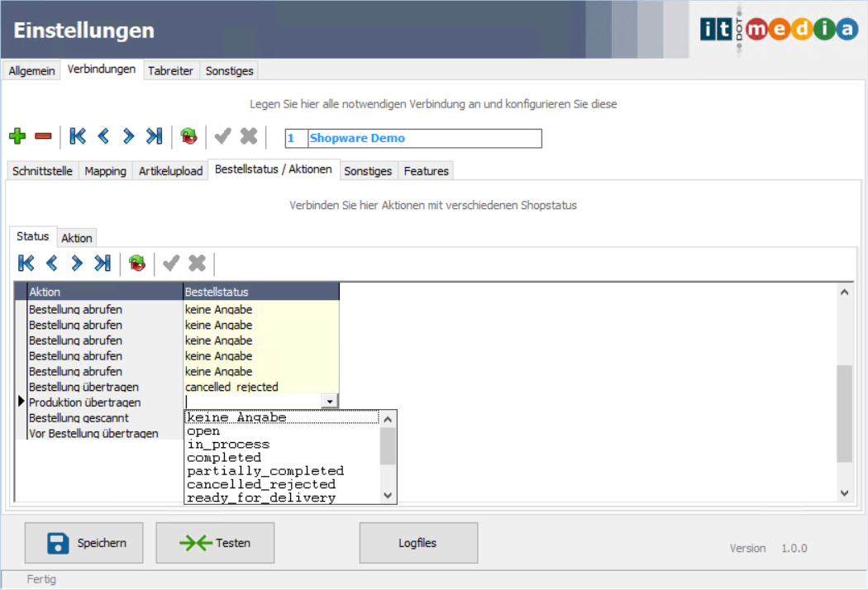The width and height of the screenshot is (868, 590).
Task: Click the Testen button
Action: (215, 543)
